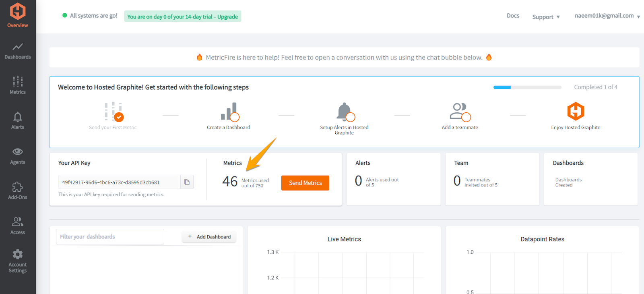
Task: Open the Dashboards sidebar section
Action: pyautogui.click(x=18, y=51)
